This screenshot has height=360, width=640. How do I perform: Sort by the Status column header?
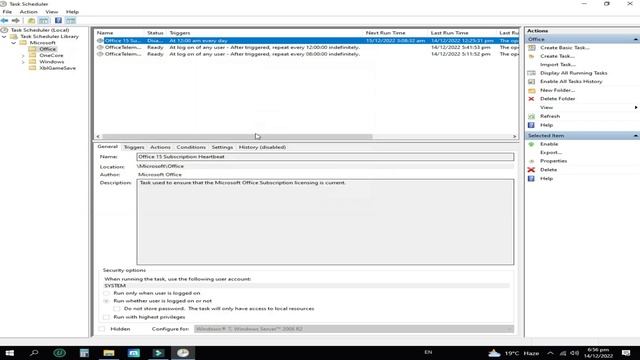155,33
